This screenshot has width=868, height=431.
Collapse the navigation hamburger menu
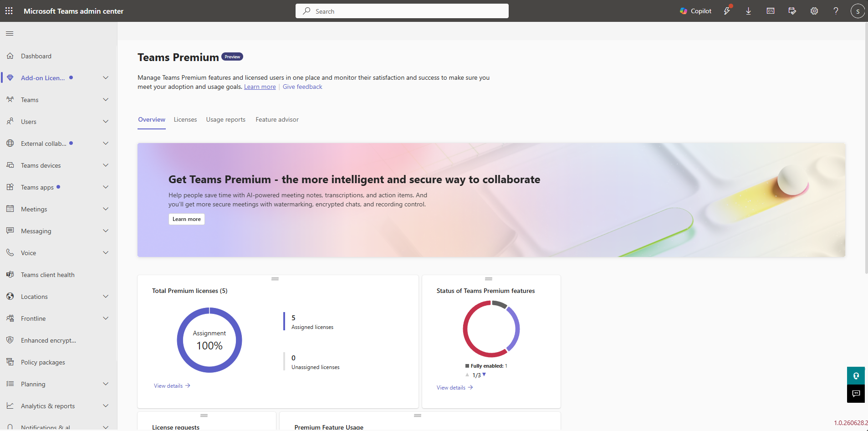click(x=10, y=33)
